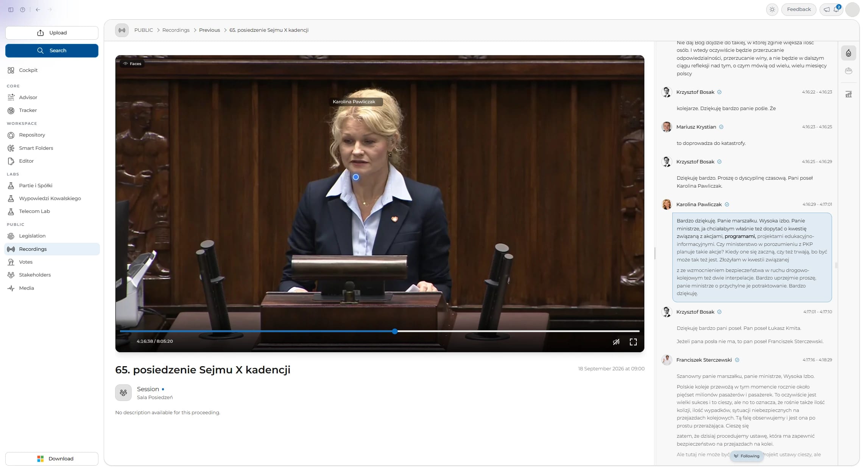
Task: Switch theme with the sun icon
Action: coord(772,9)
